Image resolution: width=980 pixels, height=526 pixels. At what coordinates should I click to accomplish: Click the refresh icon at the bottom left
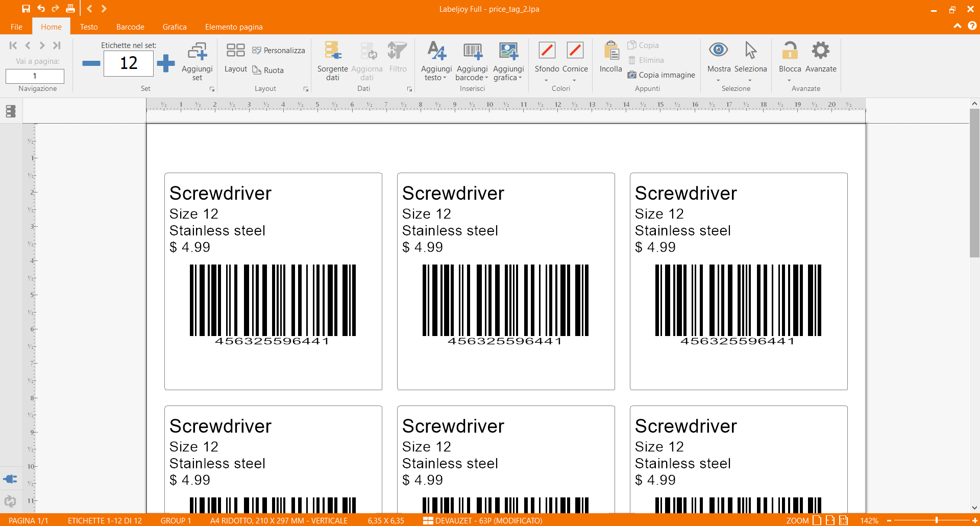[x=10, y=501]
